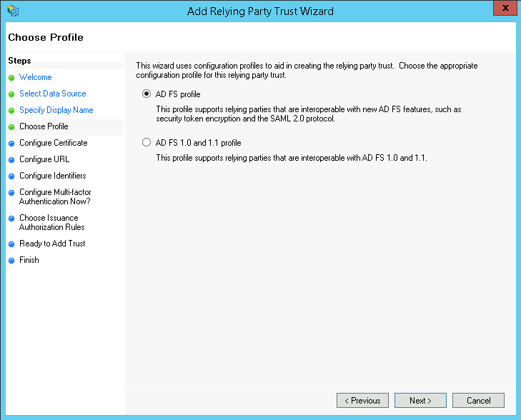Click the blue bullet beside Configure Identifiers
This screenshot has height=420, width=521.
point(11,176)
